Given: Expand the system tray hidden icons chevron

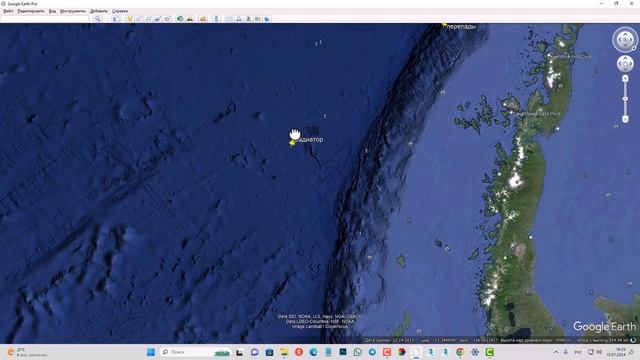Looking at the screenshot, I should (x=556, y=352).
